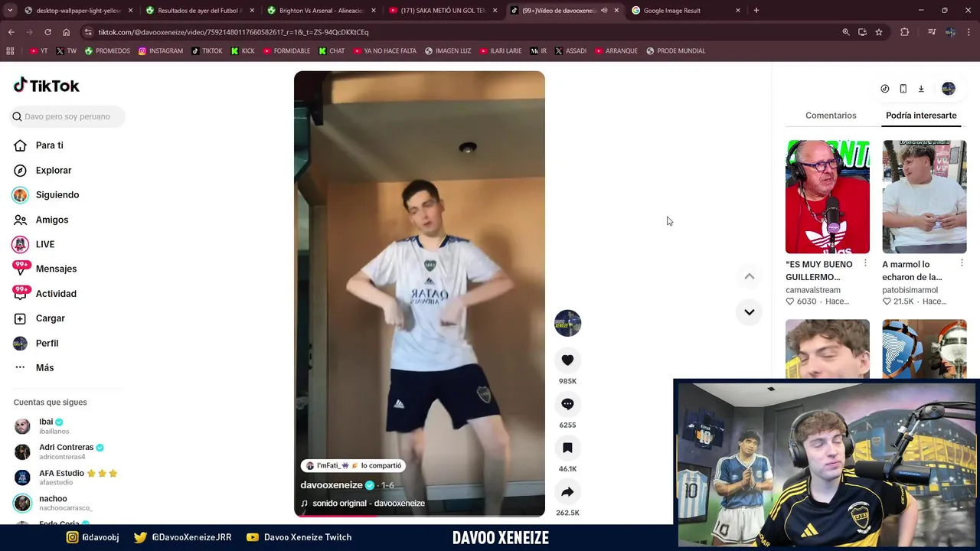This screenshot has height=551, width=980.
Task: Switch to Comentarios tab
Action: point(831,116)
